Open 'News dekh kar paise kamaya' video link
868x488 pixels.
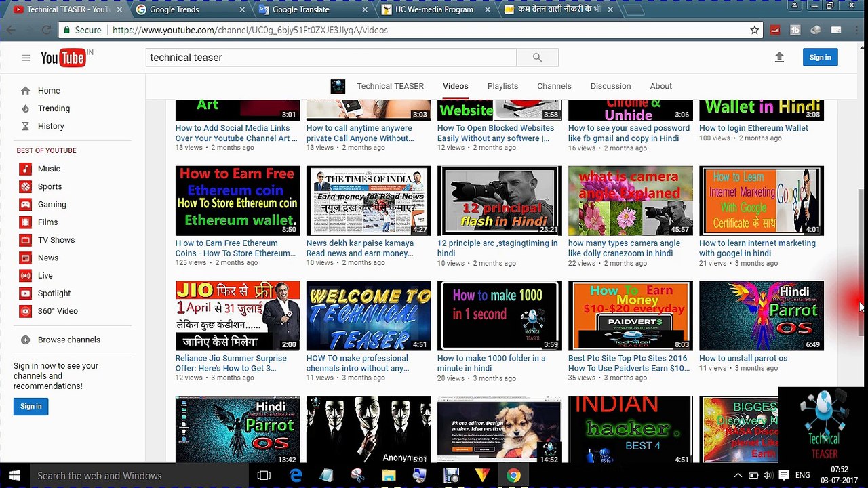click(360, 248)
